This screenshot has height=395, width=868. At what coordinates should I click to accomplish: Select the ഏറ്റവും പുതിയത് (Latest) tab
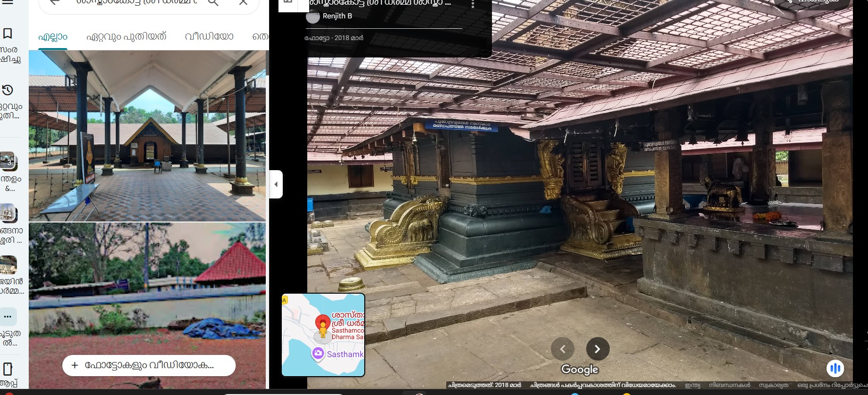(x=126, y=37)
